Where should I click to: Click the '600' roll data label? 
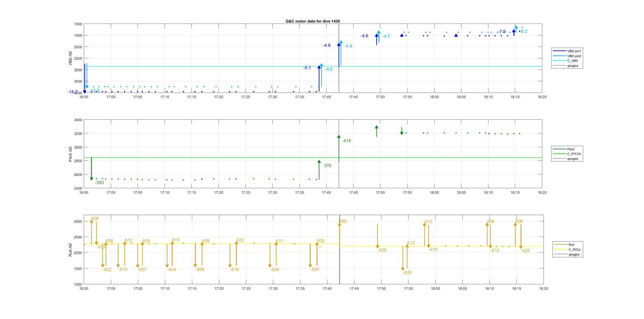[x=109, y=241]
